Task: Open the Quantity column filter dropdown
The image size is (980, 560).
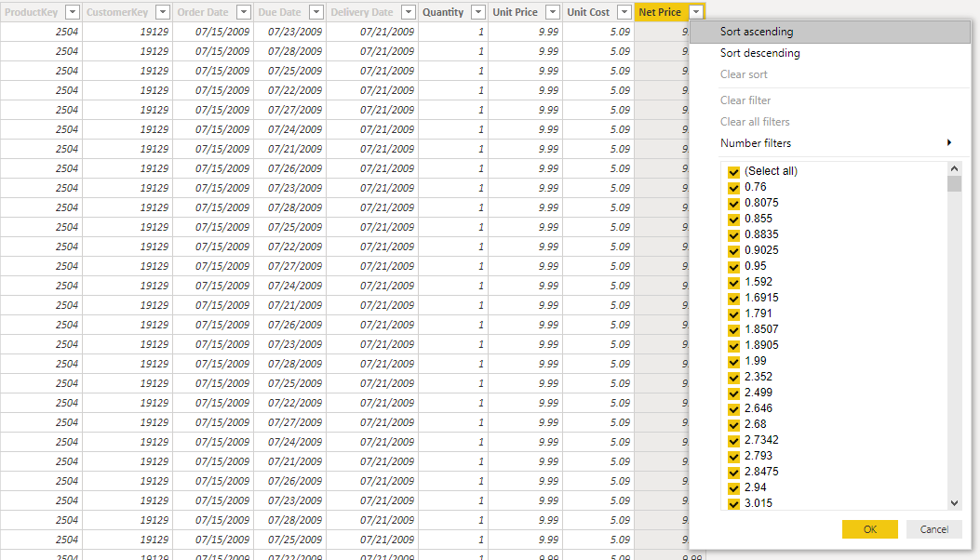Action: [478, 12]
